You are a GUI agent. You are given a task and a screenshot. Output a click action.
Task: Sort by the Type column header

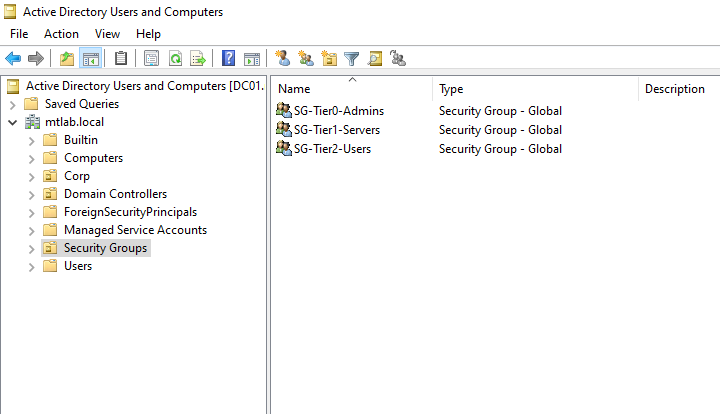(535, 89)
